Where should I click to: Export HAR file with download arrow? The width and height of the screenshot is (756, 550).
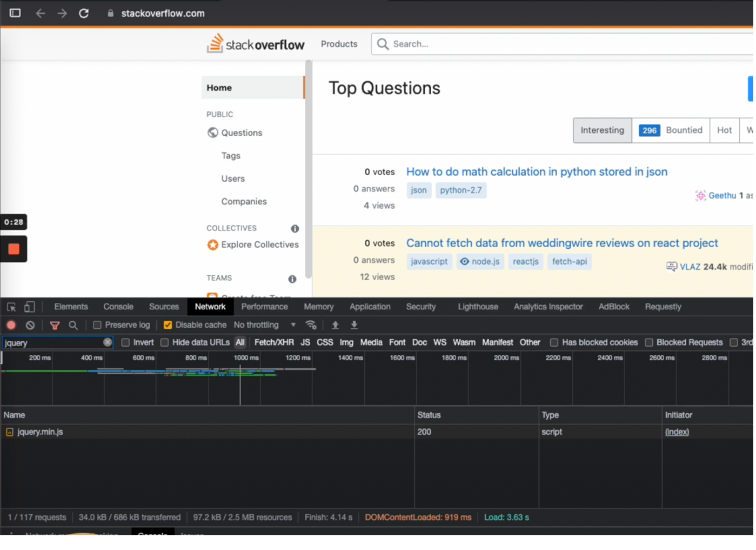point(355,326)
